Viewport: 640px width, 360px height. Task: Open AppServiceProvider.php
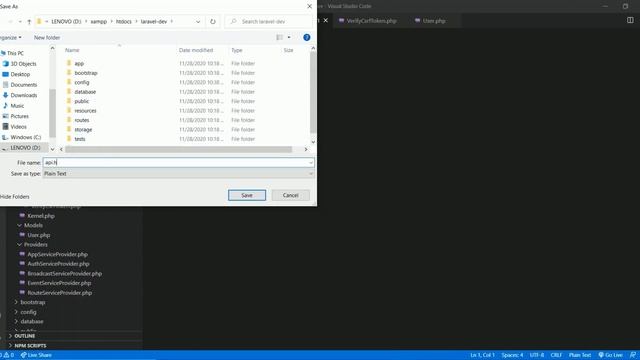pyautogui.click(x=58, y=254)
